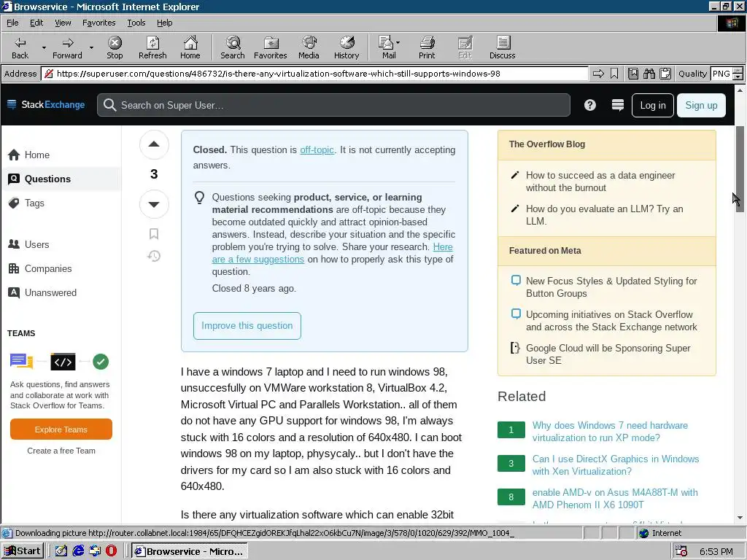Open "How to succeed as a data engineer" post
The width and height of the screenshot is (747, 560).
(x=600, y=182)
